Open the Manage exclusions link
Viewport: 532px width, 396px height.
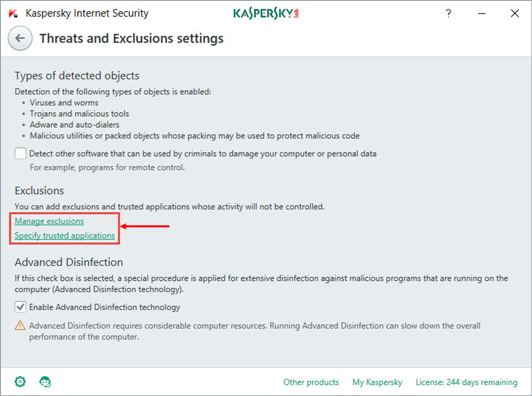49,221
